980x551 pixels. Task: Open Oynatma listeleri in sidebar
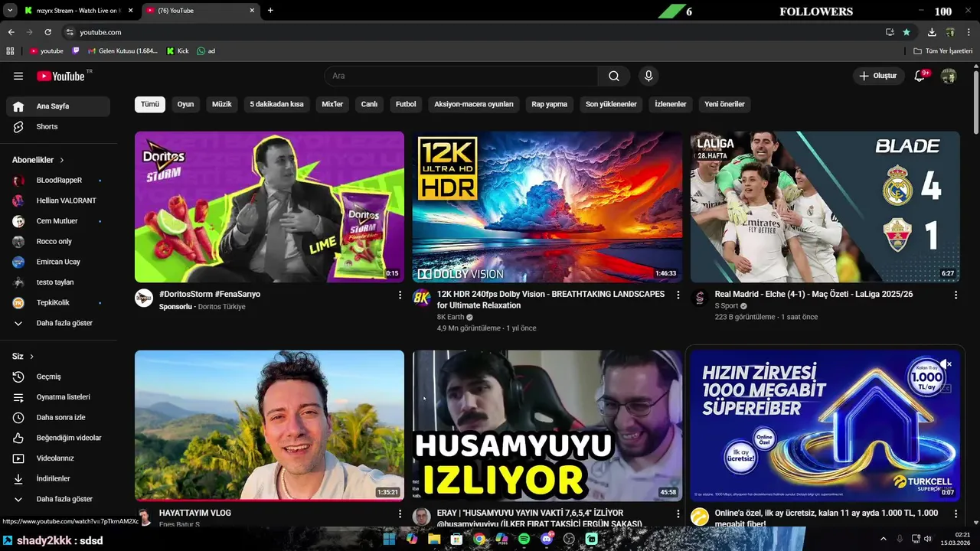click(58, 397)
